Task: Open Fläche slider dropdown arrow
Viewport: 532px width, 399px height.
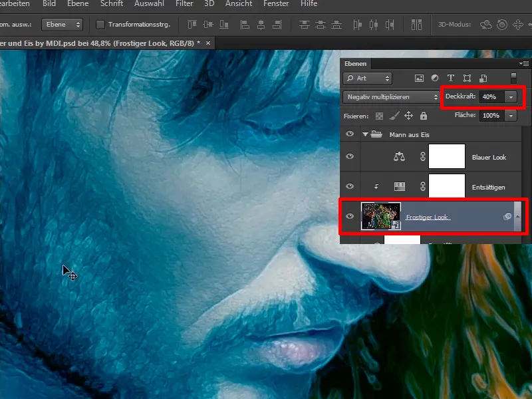Action: coord(511,116)
